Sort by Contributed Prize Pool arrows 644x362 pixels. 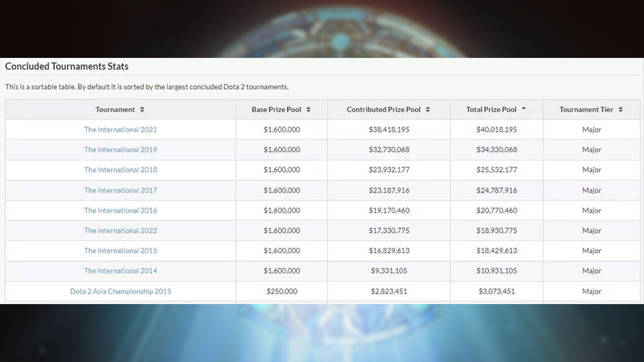[x=428, y=109]
